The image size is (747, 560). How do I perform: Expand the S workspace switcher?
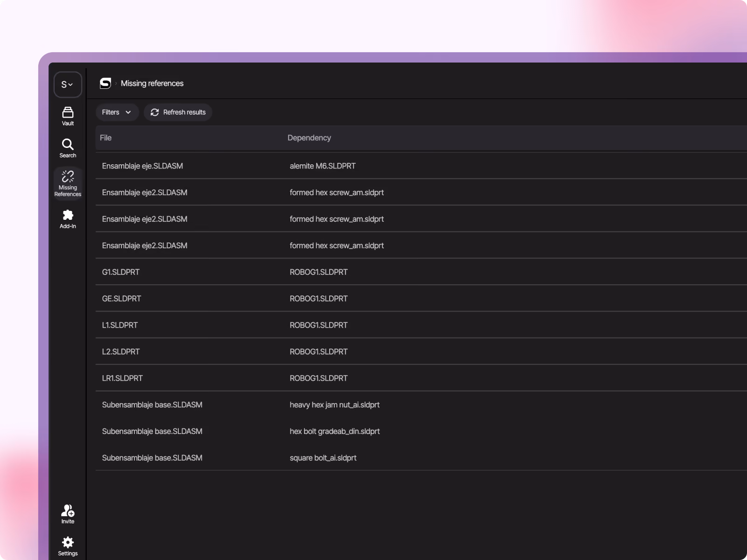pyautogui.click(x=68, y=84)
